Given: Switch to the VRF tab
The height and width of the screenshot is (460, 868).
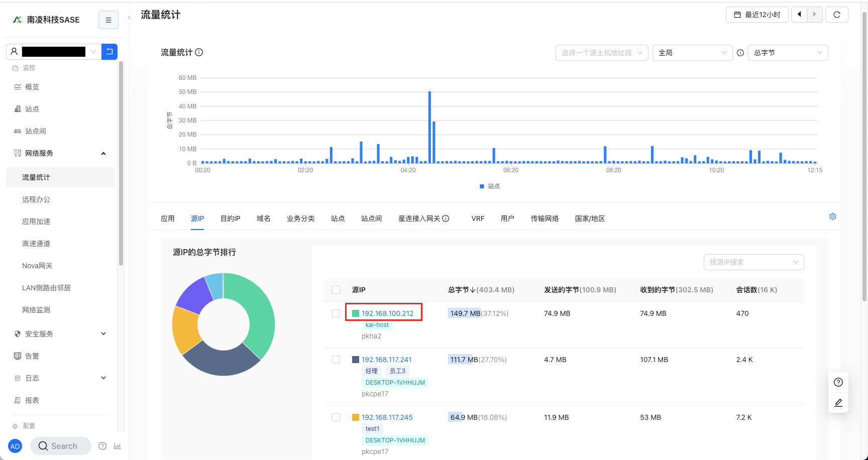Looking at the screenshot, I should (478, 218).
